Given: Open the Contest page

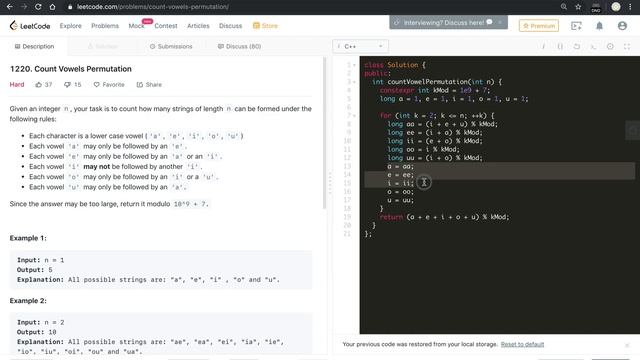Looking at the screenshot, I should [166, 26].
